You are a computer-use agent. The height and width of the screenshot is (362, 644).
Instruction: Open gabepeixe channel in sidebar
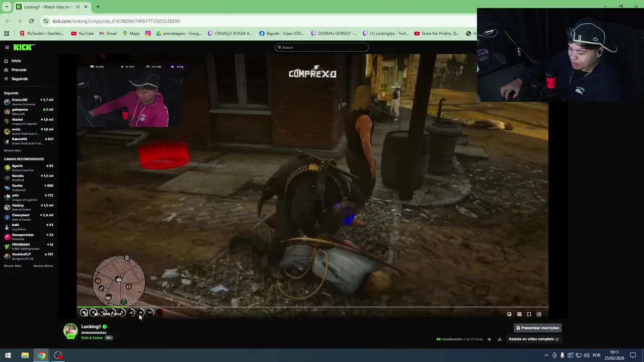point(29,111)
